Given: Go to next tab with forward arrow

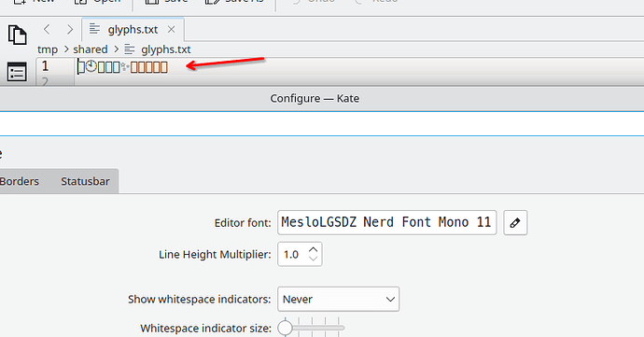Looking at the screenshot, I should tap(70, 29).
